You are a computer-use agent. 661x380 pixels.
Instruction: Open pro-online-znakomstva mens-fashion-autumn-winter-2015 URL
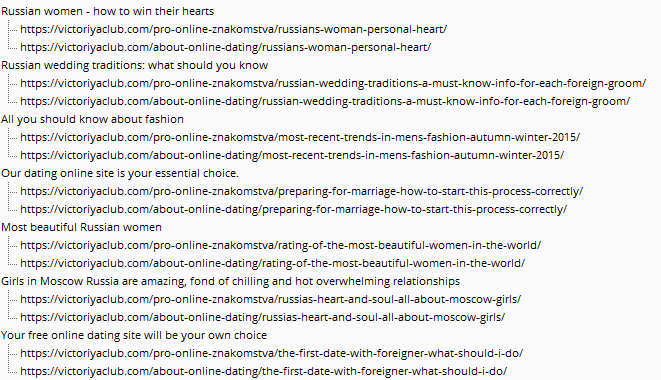tap(300, 137)
